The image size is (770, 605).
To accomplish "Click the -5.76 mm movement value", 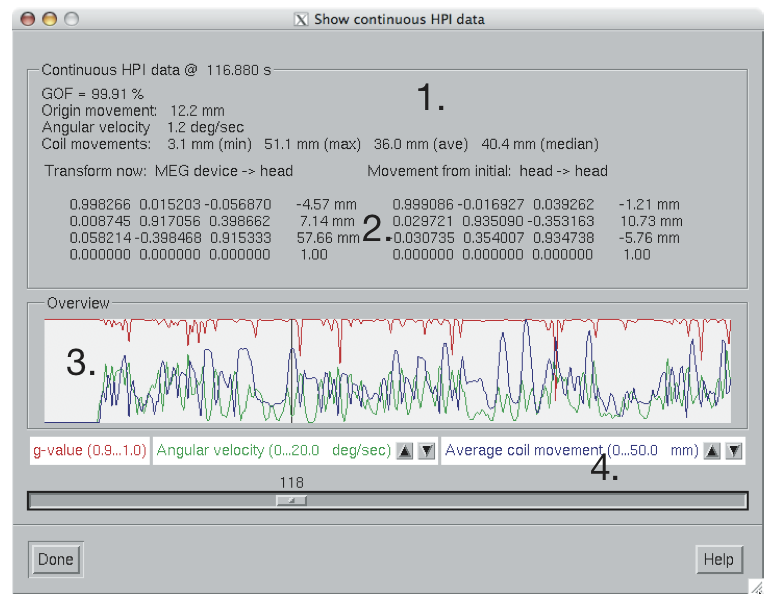I will click(x=649, y=238).
